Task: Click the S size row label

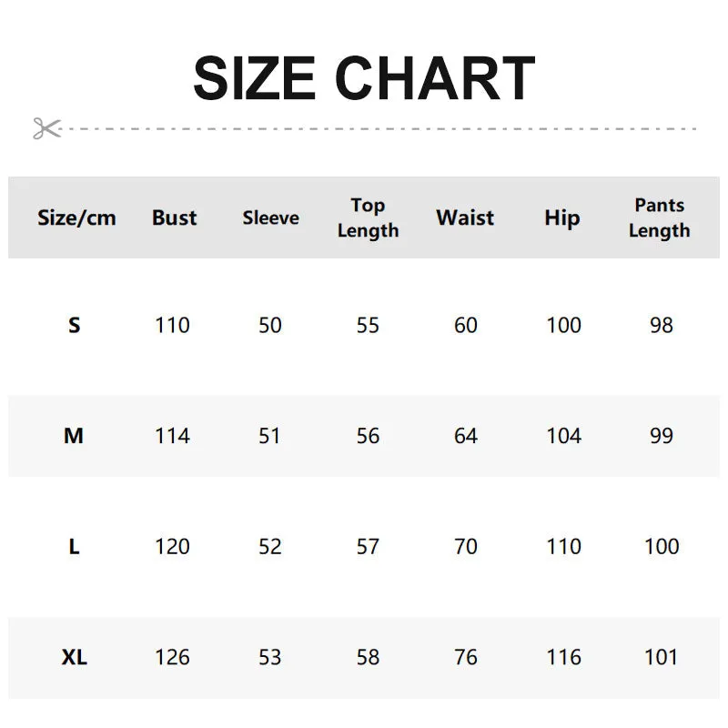Action: click(x=75, y=325)
